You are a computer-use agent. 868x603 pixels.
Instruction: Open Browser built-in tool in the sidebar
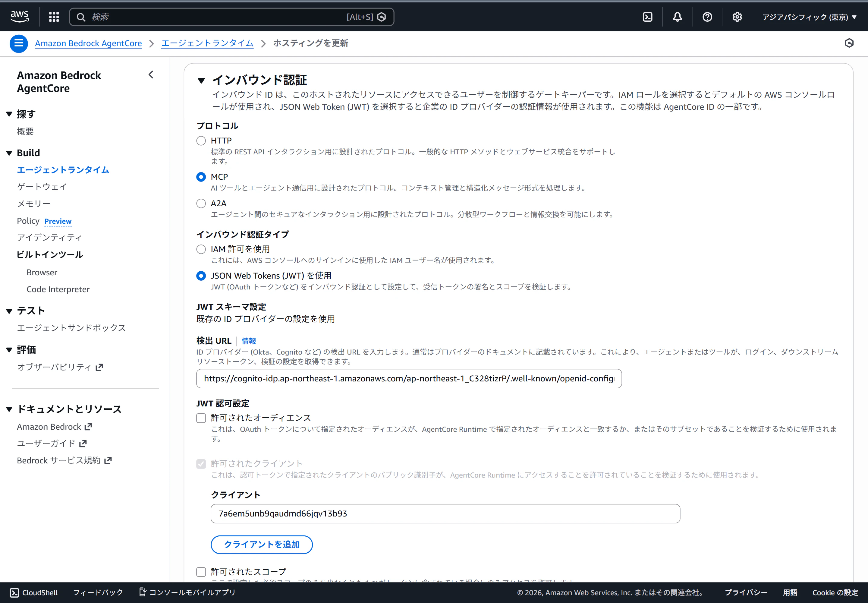coord(42,273)
